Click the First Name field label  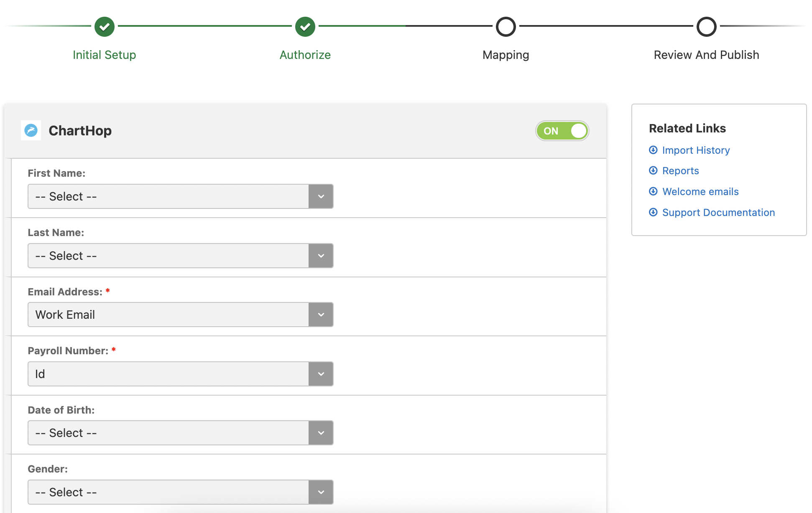(56, 173)
